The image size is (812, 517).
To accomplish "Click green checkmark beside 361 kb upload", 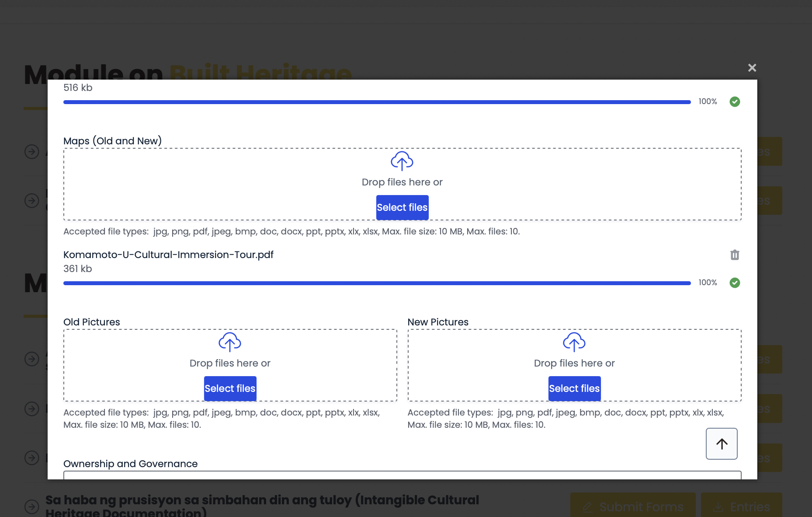I will 735,283.
